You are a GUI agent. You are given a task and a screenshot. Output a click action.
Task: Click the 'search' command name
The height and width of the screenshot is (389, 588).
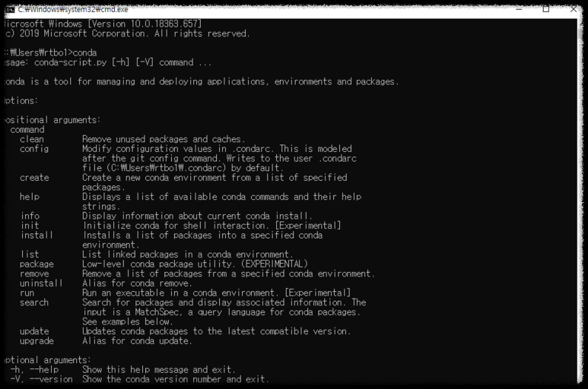(x=34, y=302)
